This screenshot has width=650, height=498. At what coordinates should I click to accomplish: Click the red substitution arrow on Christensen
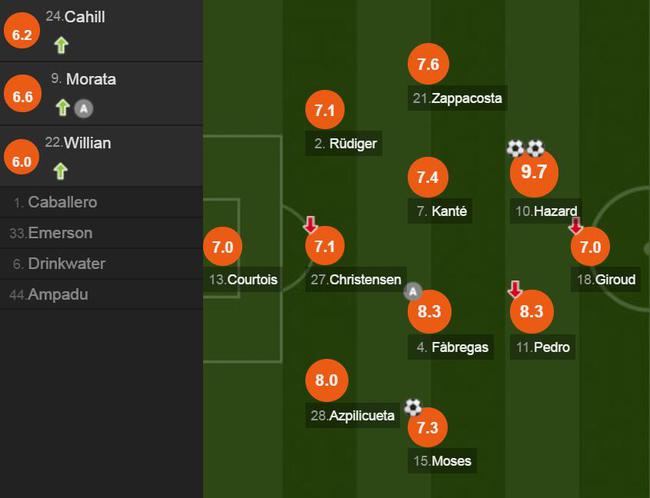[x=310, y=224]
